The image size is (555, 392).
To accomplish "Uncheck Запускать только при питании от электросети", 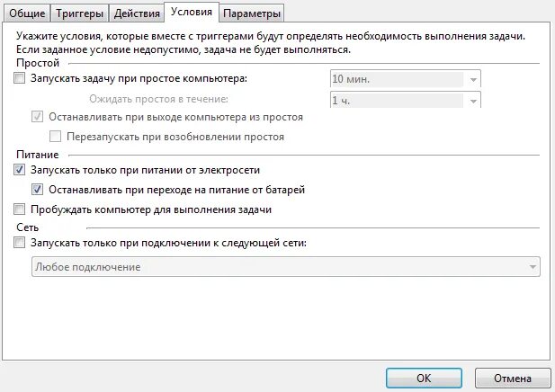I will 20,170.
